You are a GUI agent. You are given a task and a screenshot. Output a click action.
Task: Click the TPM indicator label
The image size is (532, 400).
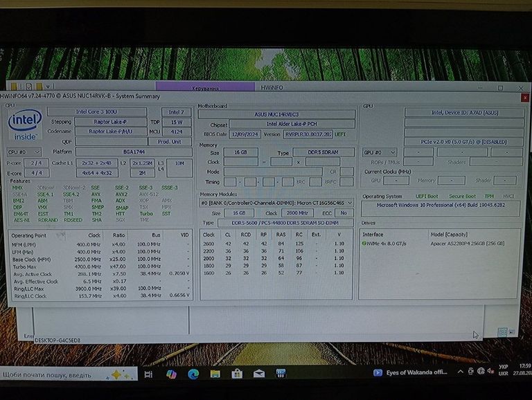(x=489, y=197)
